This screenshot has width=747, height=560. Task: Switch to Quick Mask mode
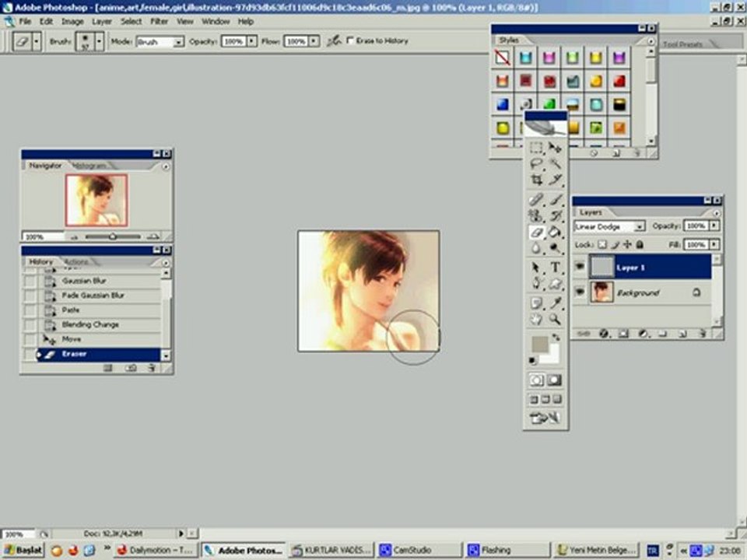(554, 380)
